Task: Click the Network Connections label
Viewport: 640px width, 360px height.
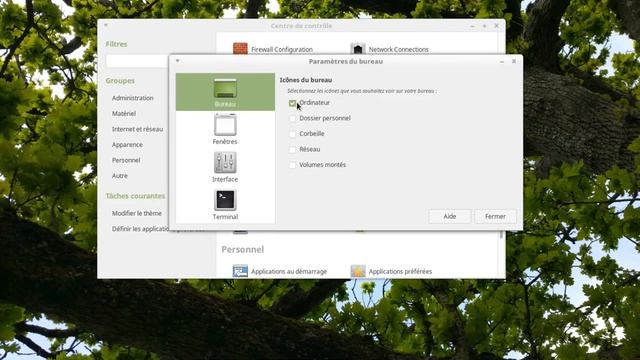Action: [x=399, y=49]
